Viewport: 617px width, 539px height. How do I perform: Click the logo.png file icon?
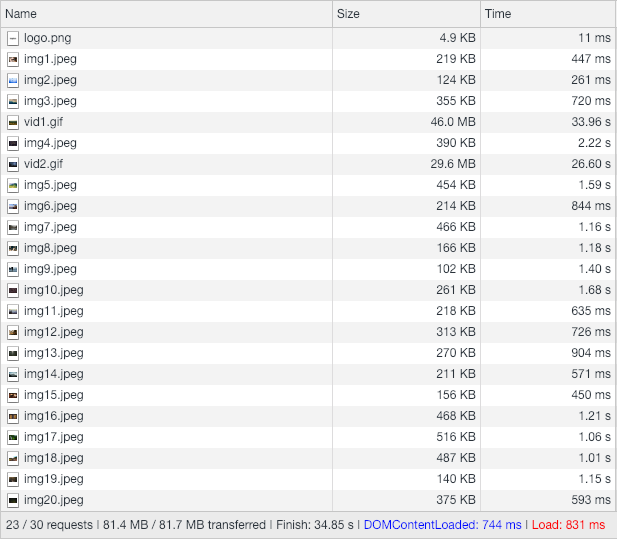tap(13, 38)
